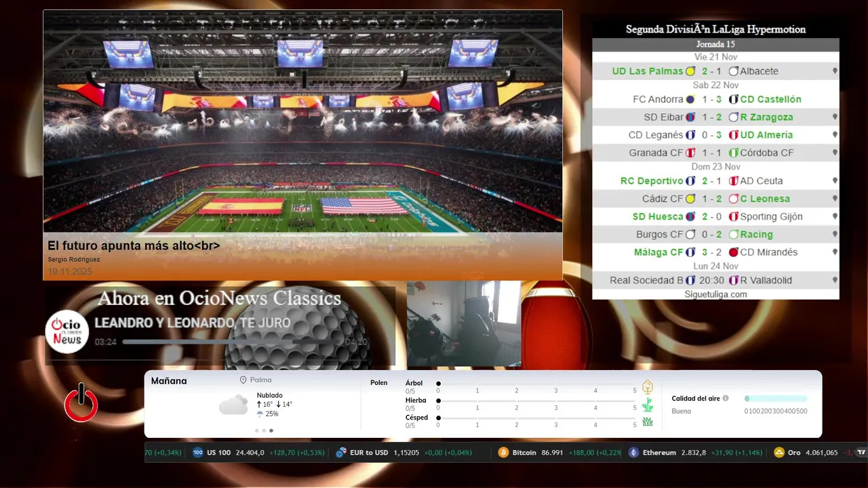Click the red power button icon
Screen dimensions: 868x488
click(x=81, y=403)
